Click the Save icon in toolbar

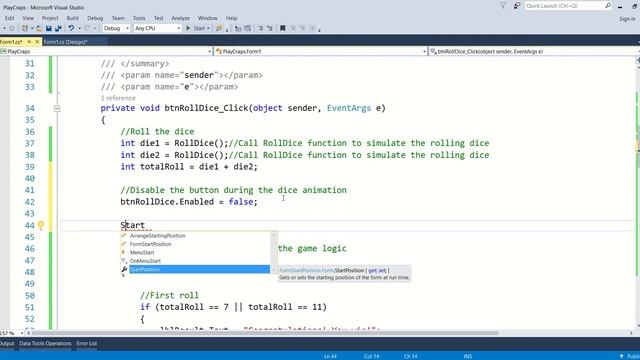[49, 29]
